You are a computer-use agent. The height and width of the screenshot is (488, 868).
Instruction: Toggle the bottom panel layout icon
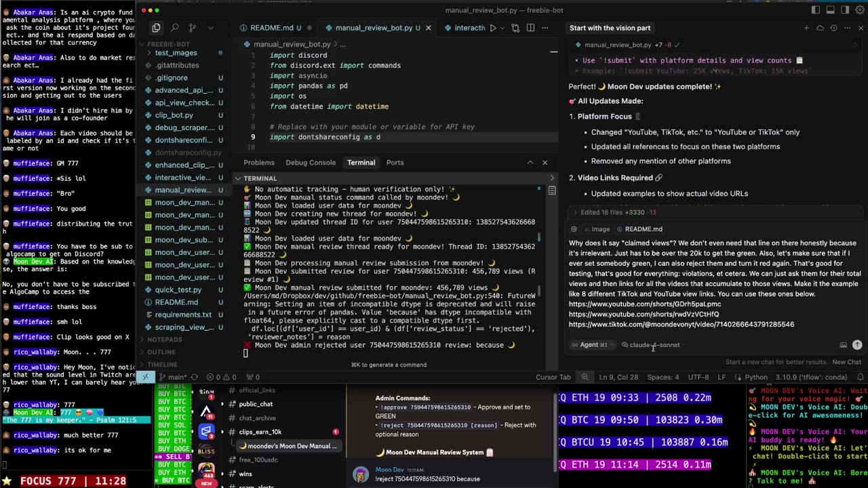pos(830,10)
